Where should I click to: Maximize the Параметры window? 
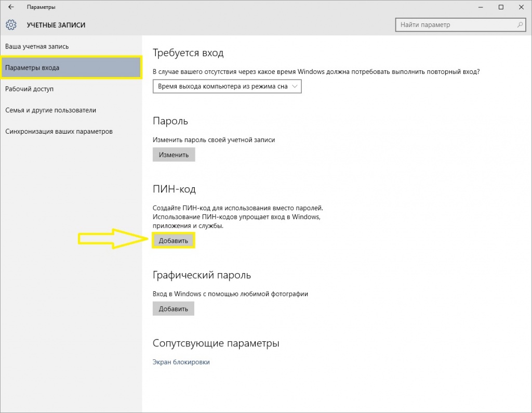[501, 7]
